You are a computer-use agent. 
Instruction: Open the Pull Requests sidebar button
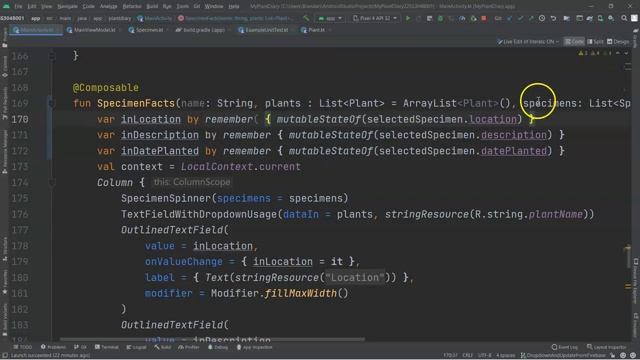(4, 102)
